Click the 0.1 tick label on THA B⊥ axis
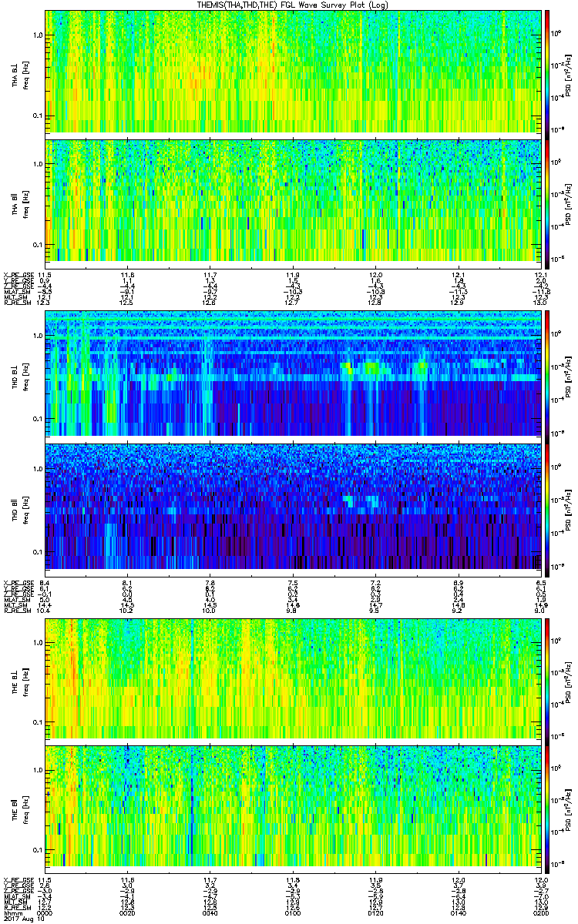This screenshot has height=924, width=578. (37, 115)
